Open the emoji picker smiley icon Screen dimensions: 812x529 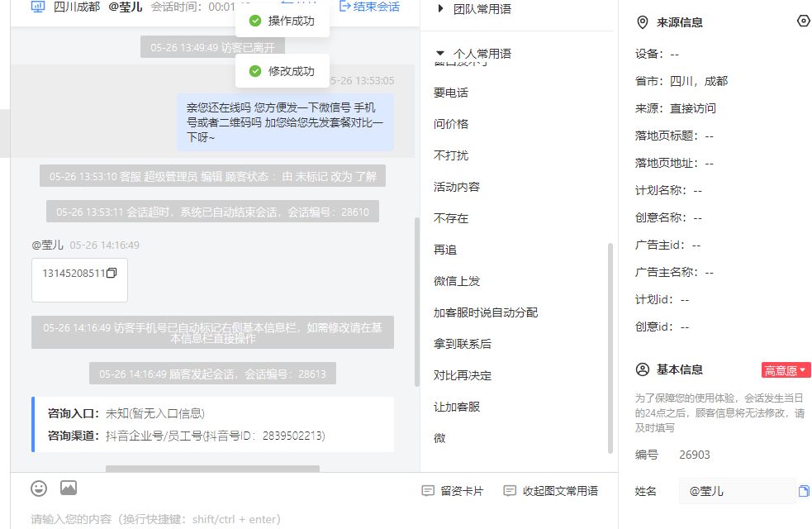pos(39,488)
